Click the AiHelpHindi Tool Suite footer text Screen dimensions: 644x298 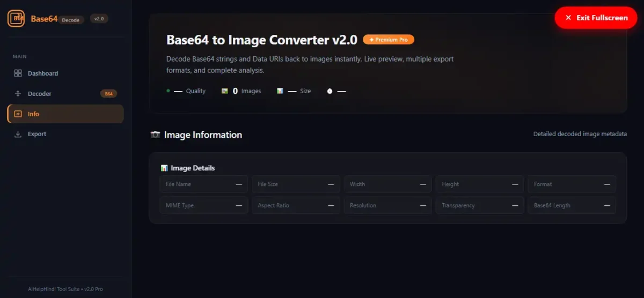click(65, 289)
